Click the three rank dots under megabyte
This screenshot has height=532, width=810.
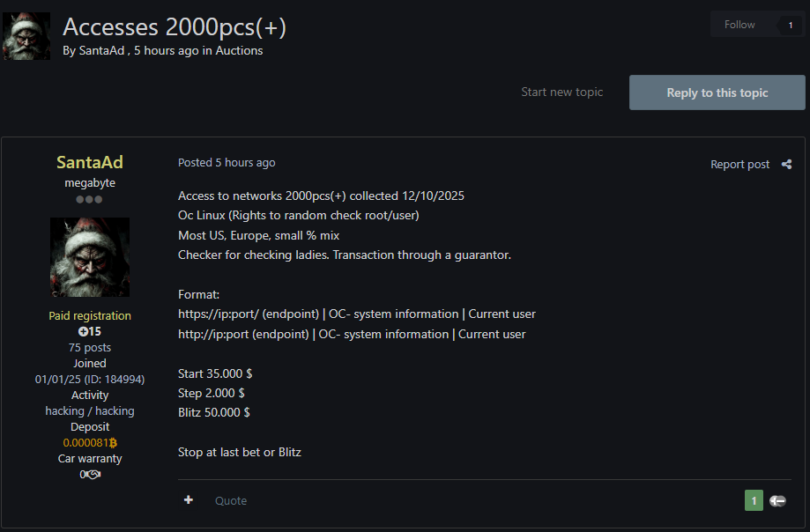pos(89,199)
